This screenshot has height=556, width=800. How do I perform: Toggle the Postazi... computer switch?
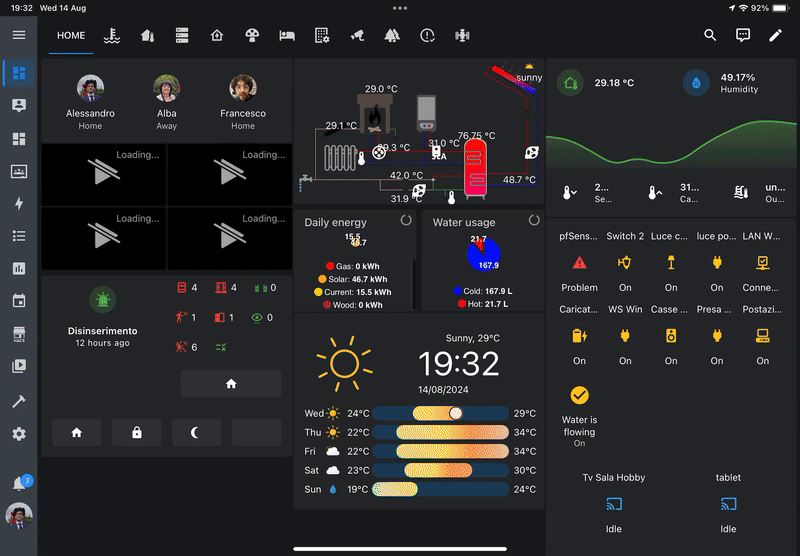(763, 336)
